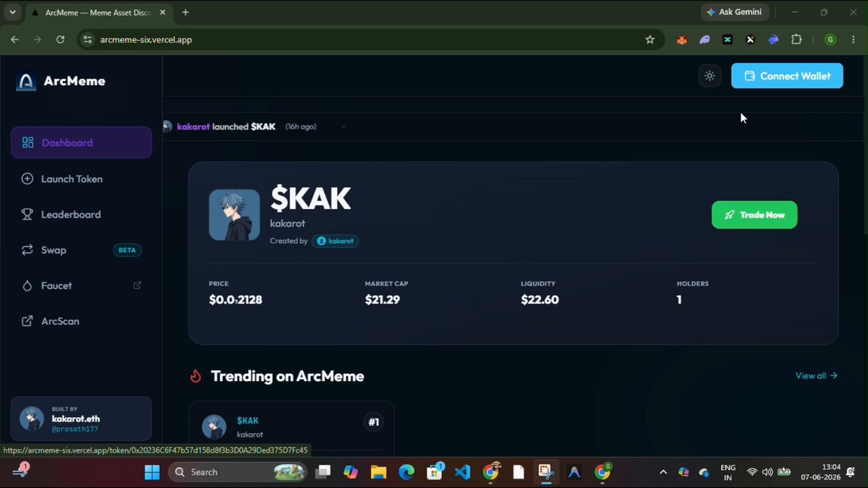Image resolution: width=868 pixels, height=488 pixels.
Task: Click the green Trade Now button
Action: click(754, 215)
